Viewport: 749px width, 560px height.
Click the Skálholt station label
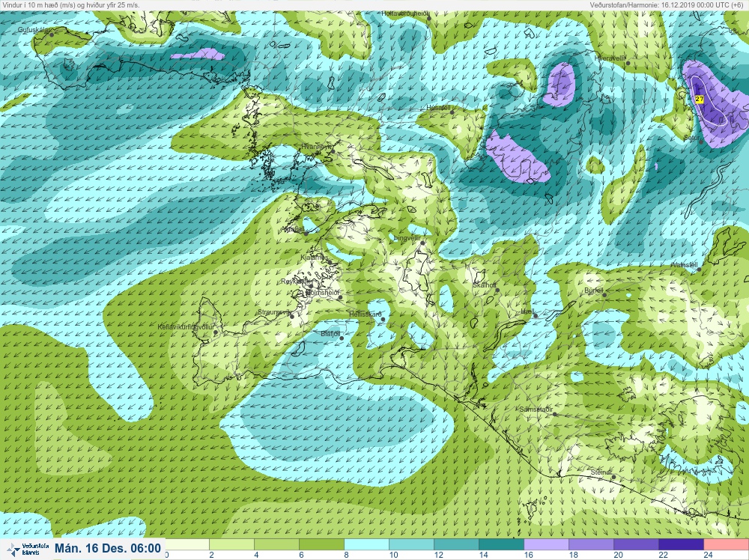(x=485, y=285)
